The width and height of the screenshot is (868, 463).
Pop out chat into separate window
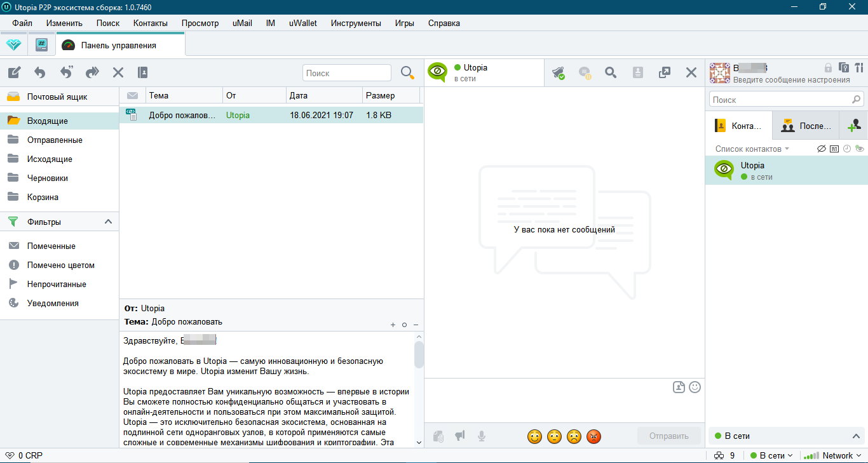665,72
